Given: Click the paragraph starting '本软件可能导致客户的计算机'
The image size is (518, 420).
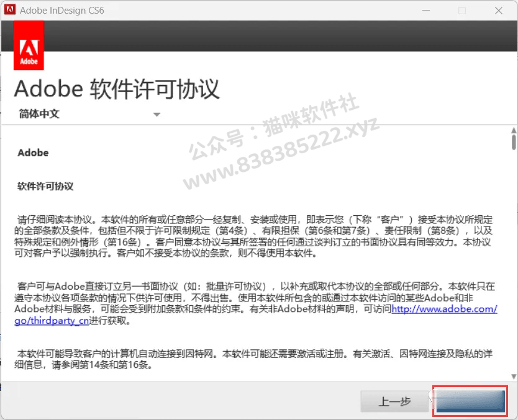Looking at the screenshot, I should 253,359.
